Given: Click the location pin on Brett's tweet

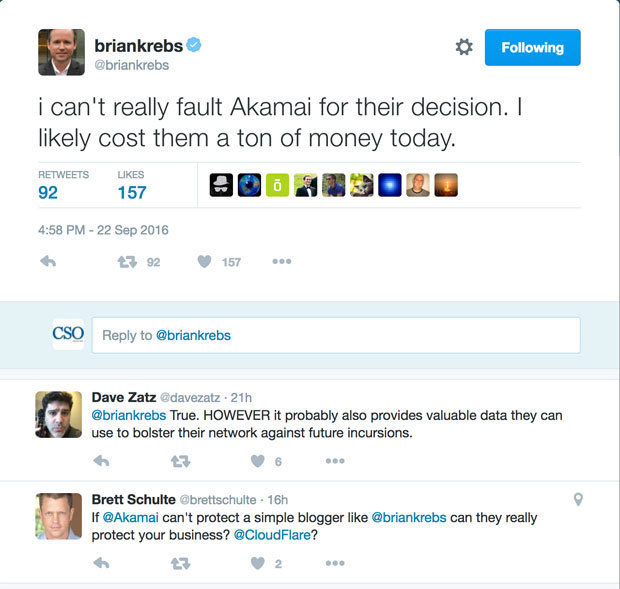Looking at the screenshot, I should pyautogui.click(x=577, y=500).
